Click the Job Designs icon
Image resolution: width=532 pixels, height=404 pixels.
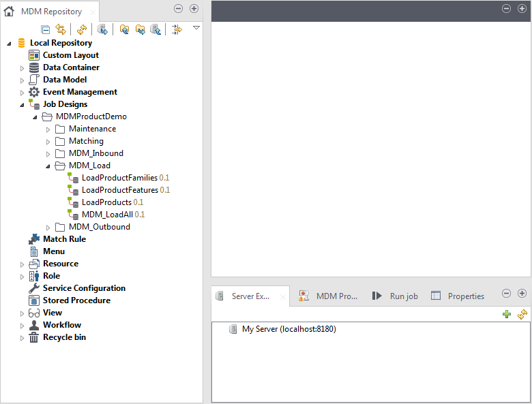34,104
